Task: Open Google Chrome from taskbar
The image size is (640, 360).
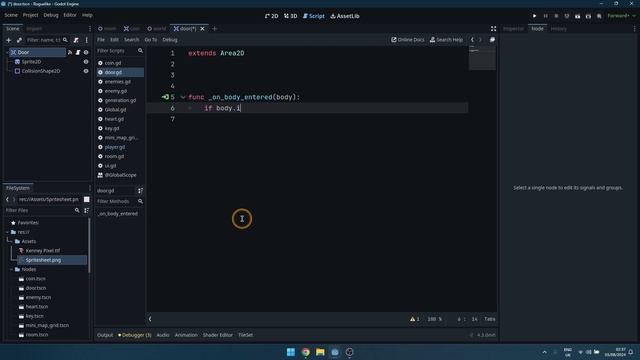Action: [306, 352]
